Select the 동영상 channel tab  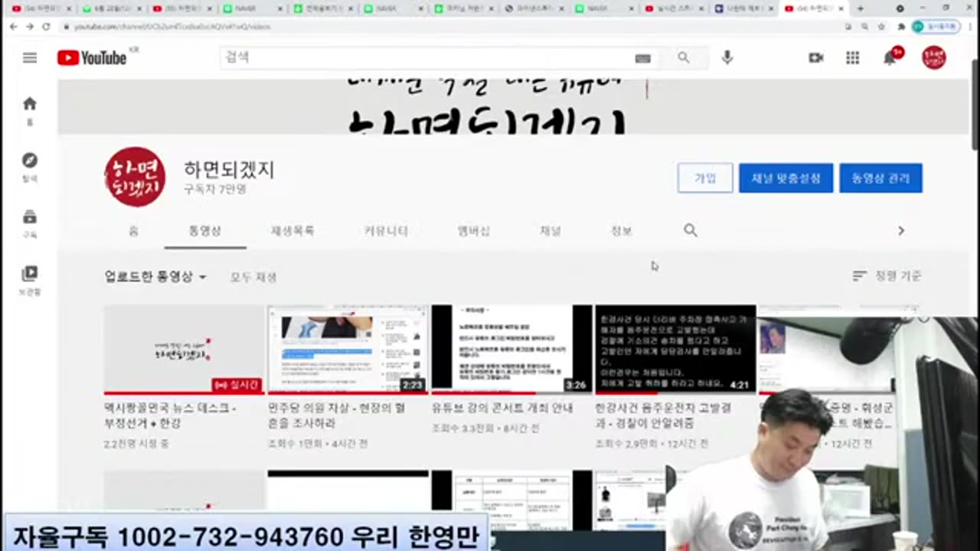pyautogui.click(x=205, y=230)
